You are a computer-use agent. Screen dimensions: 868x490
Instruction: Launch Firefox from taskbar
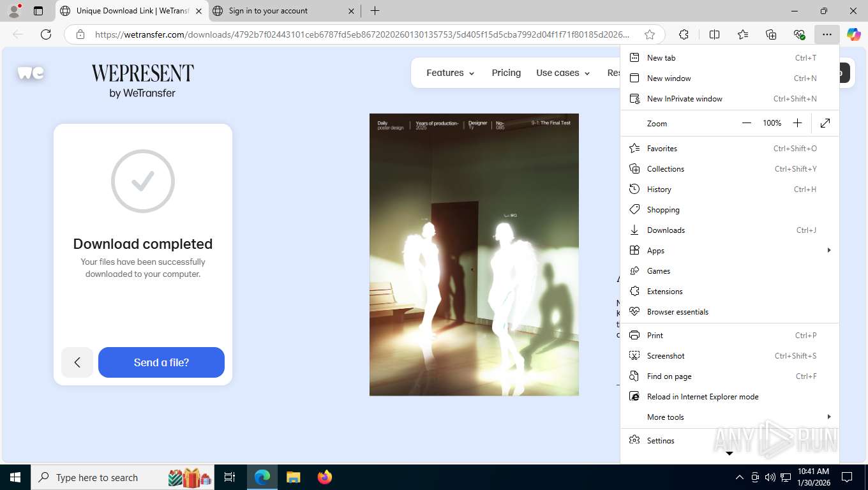(325, 477)
